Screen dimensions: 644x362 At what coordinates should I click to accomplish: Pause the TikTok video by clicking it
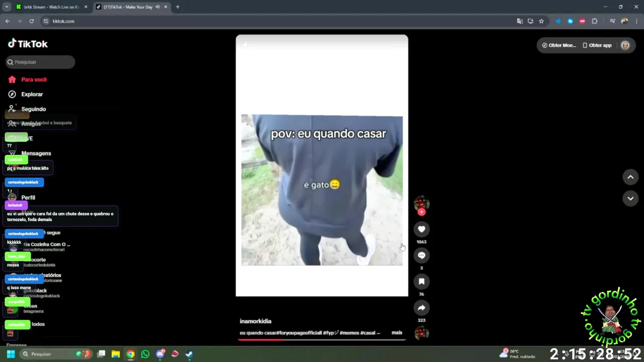(322, 165)
